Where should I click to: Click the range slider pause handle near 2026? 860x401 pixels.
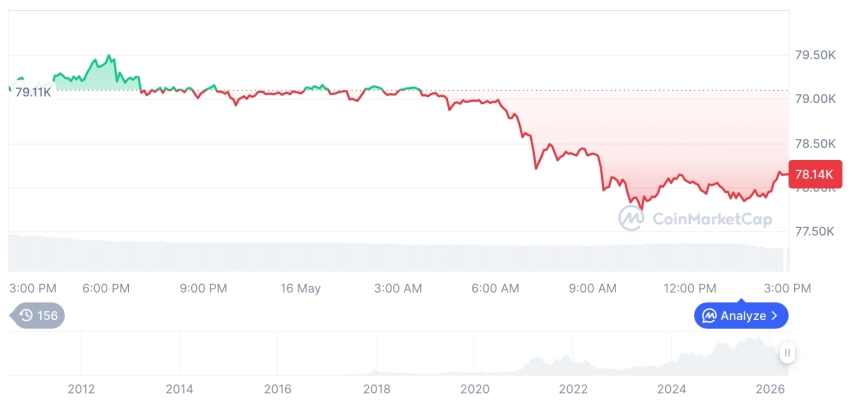[787, 353]
